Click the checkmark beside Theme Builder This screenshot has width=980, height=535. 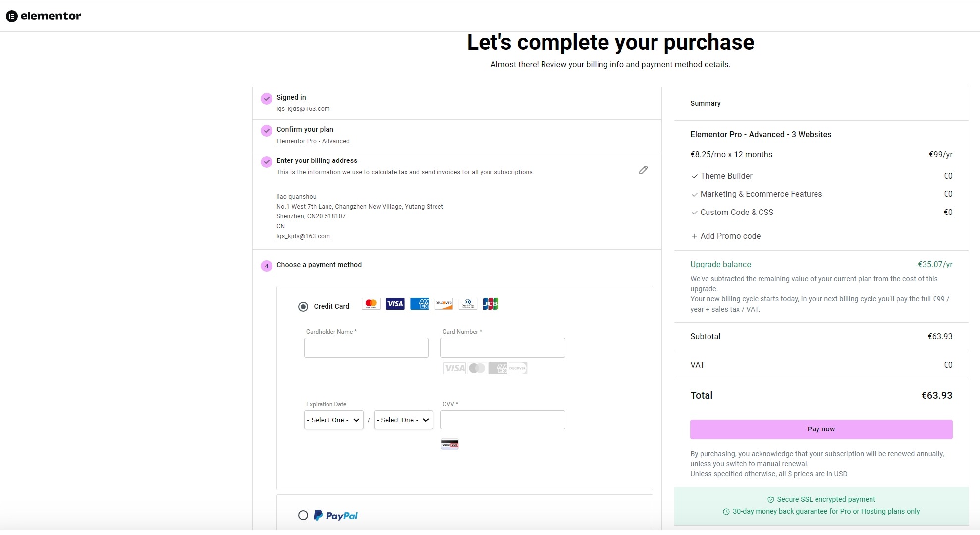click(x=695, y=176)
